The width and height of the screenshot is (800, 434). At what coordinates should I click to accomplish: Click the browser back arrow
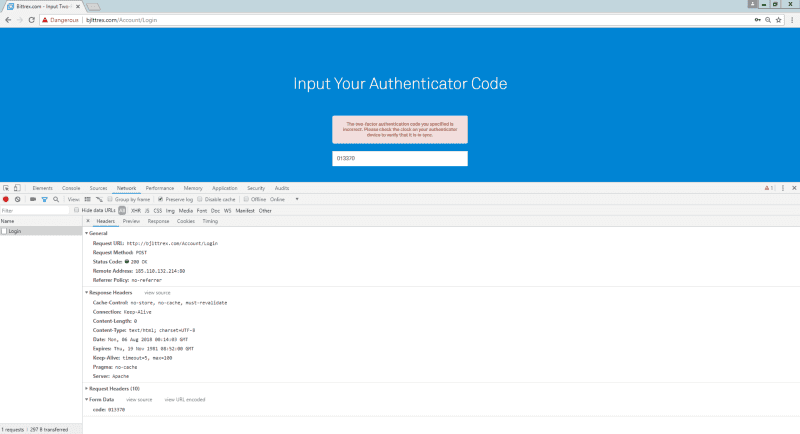(8, 20)
